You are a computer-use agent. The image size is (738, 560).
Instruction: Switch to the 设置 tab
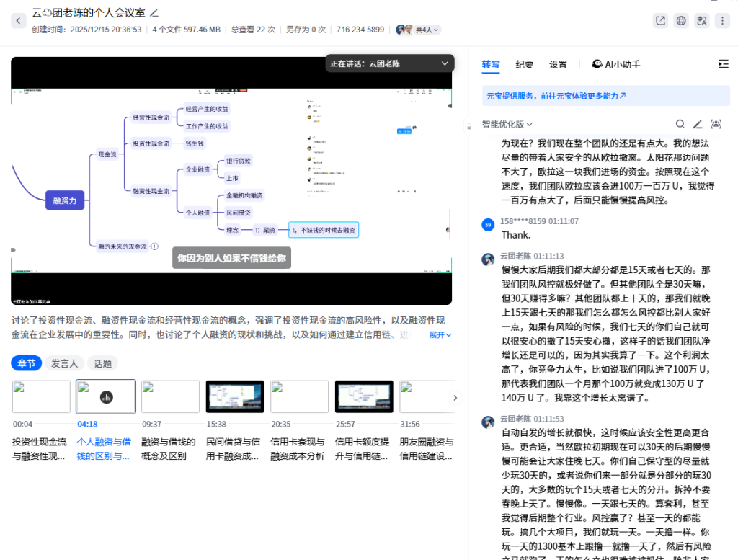tap(558, 64)
